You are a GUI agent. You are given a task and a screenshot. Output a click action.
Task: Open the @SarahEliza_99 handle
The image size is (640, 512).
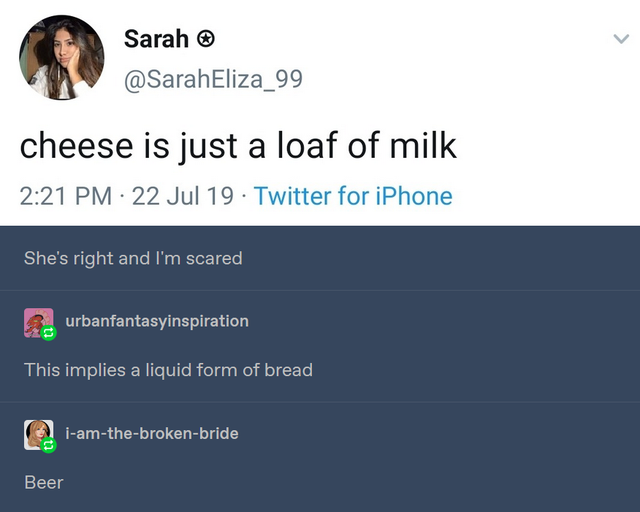212,78
